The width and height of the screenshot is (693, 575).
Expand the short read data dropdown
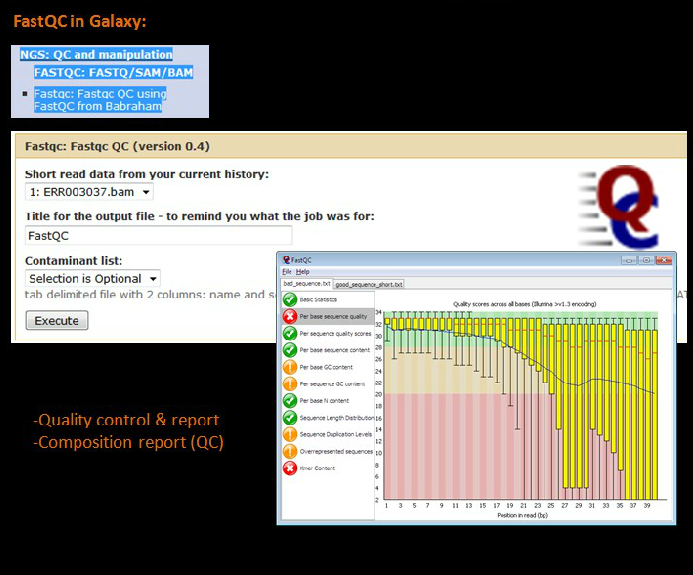pos(90,192)
